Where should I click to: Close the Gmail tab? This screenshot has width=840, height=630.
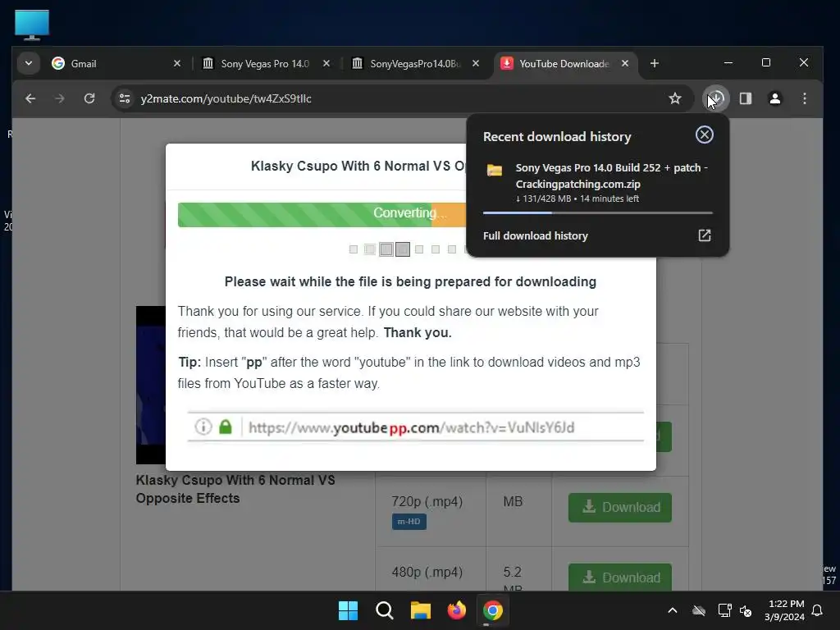[177, 63]
